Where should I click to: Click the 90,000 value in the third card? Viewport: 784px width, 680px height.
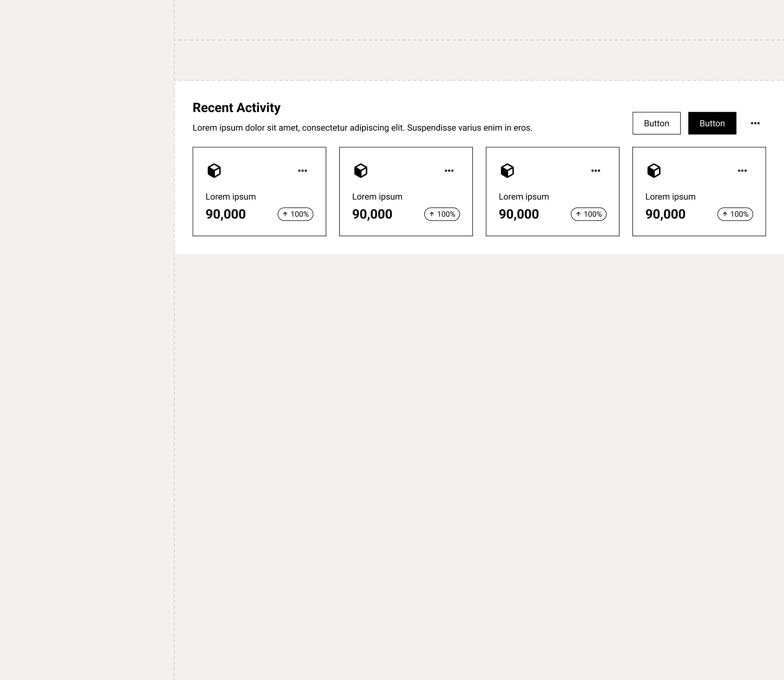pos(519,215)
